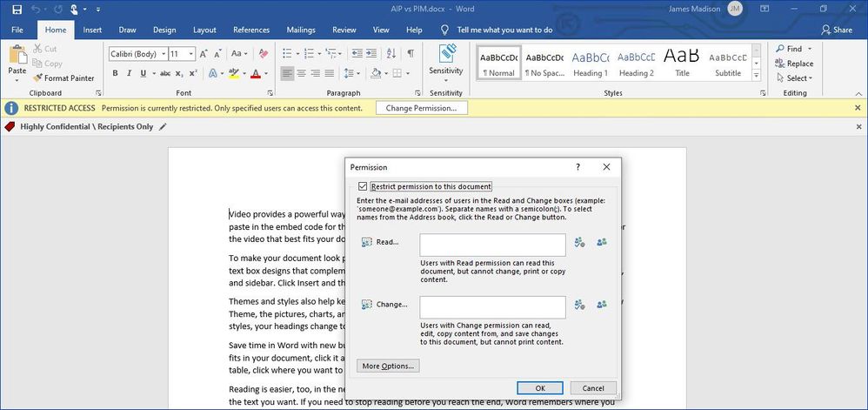The width and height of the screenshot is (868, 410).
Task: Open the Paragraph dialog launcher
Action: (x=418, y=93)
